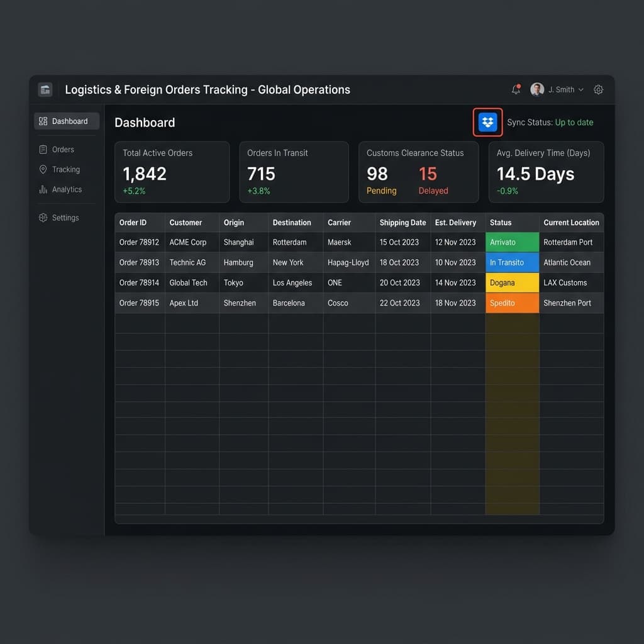Viewport: 644px width, 644px height.
Task: Open the Customs Clearance Status card
Action: tap(418, 172)
